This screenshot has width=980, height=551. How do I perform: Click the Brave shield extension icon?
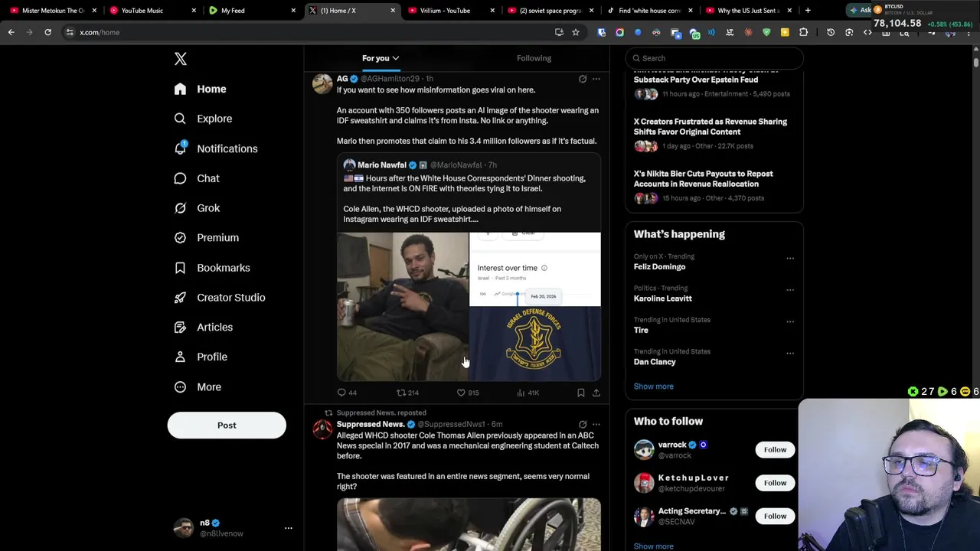coord(766,32)
